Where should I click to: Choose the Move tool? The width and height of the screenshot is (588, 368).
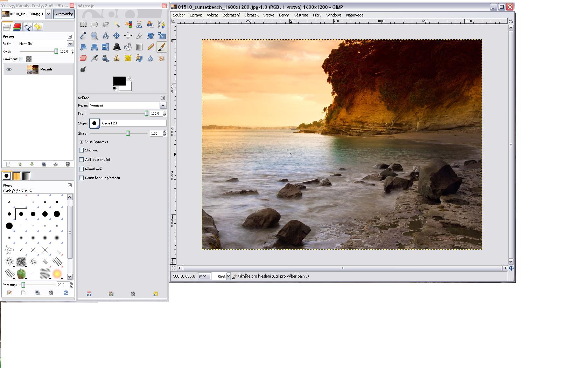[x=117, y=36]
